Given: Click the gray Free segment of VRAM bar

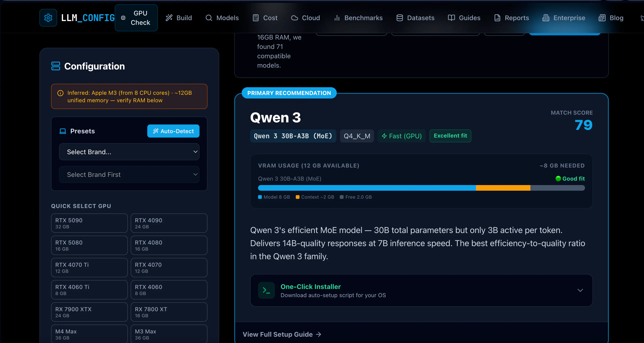Looking at the screenshot, I should tap(558, 188).
